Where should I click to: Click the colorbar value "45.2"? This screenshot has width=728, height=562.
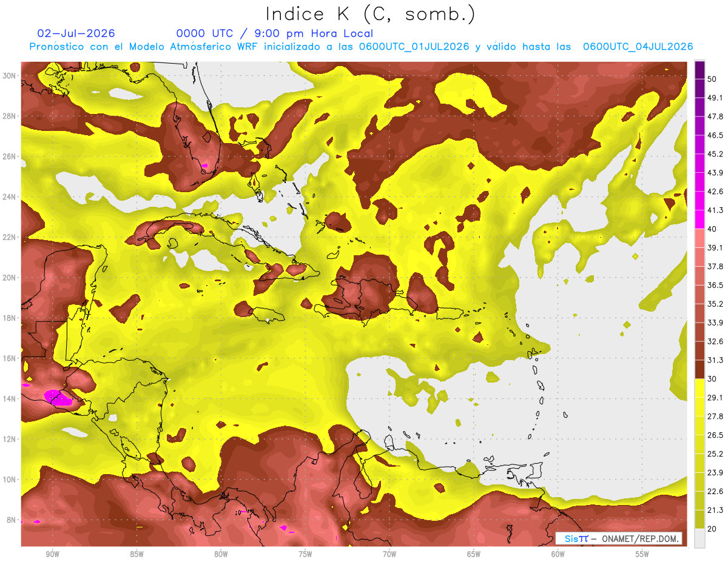[x=715, y=154]
